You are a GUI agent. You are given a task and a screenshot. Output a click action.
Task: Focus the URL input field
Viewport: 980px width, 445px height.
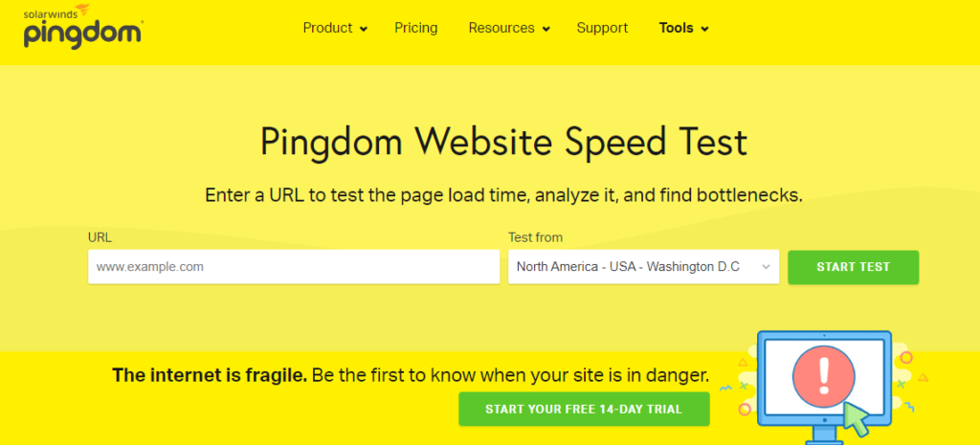(294, 267)
